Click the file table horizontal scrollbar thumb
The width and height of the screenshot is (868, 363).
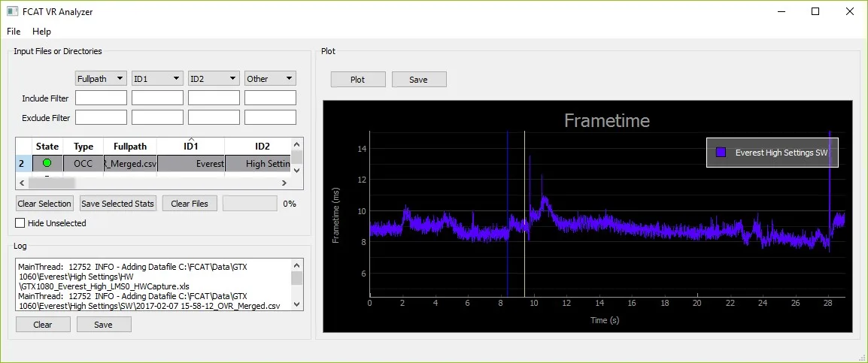tap(51, 183)
